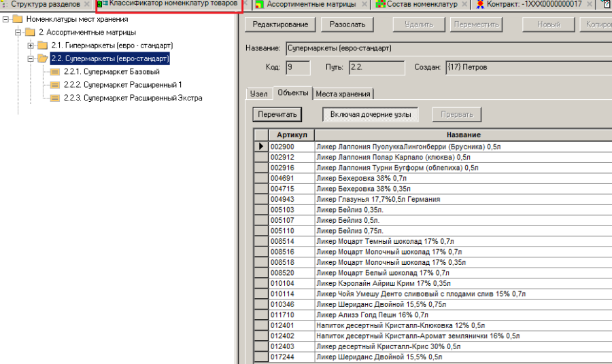Click the 2. Ассортиментные матрицы folder icon
The width and height of the screenshot is (612, 364).
click(30, 33)
